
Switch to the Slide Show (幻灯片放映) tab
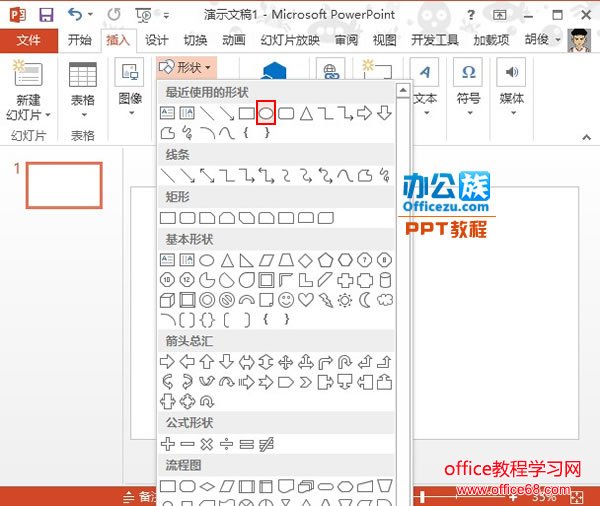tap(290, 40)
